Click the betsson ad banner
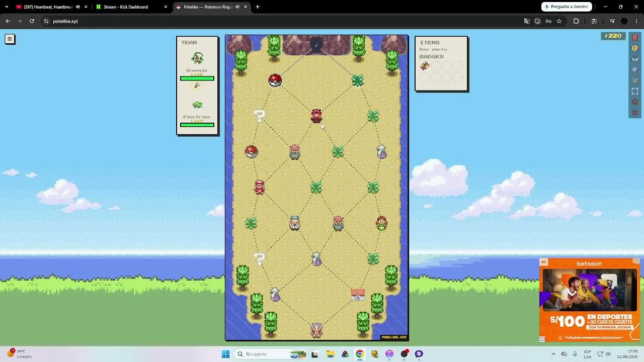This screenshot has height=362, width=644. pos(590,300)
